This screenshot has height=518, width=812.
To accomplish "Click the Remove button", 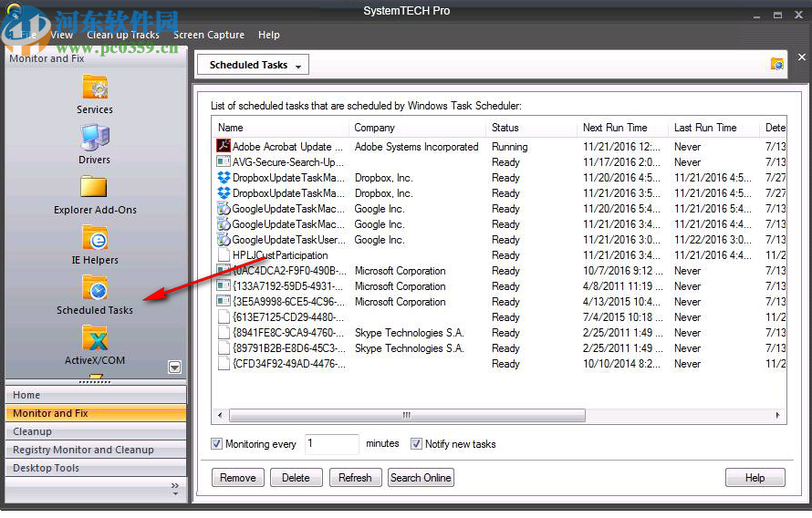I will [238, 478].
